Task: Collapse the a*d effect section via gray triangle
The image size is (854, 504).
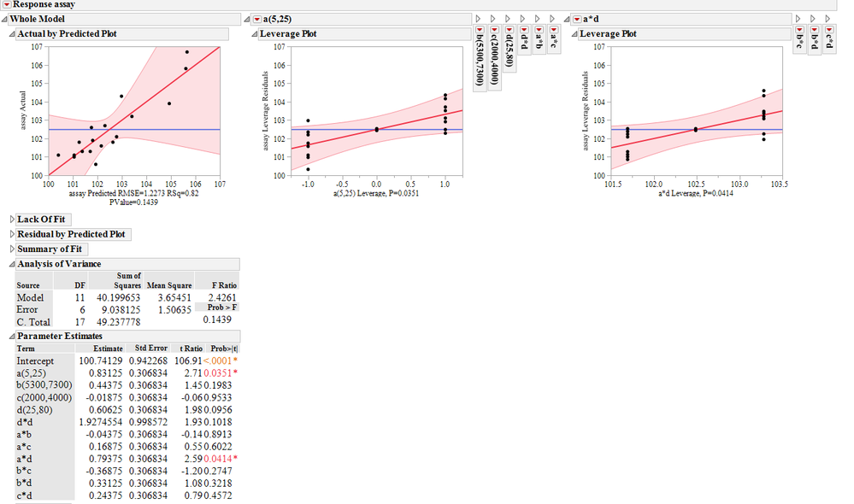Action: tap(567, 19)
